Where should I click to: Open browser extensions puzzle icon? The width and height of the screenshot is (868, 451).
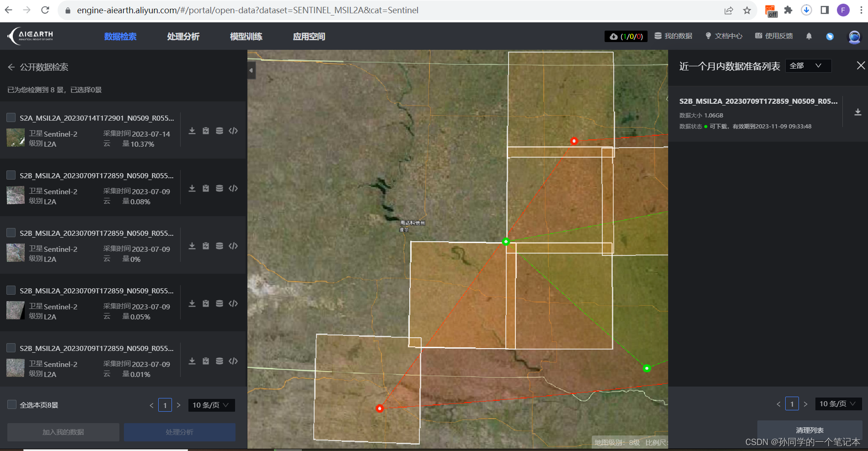788,10
